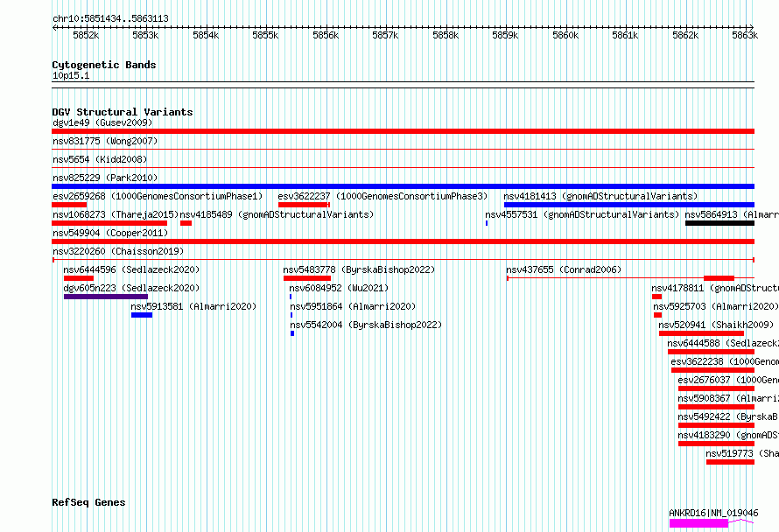The image size is (779, 532).
Task: Click the black nsv5864913 variant bar
Action: [719, 223]
